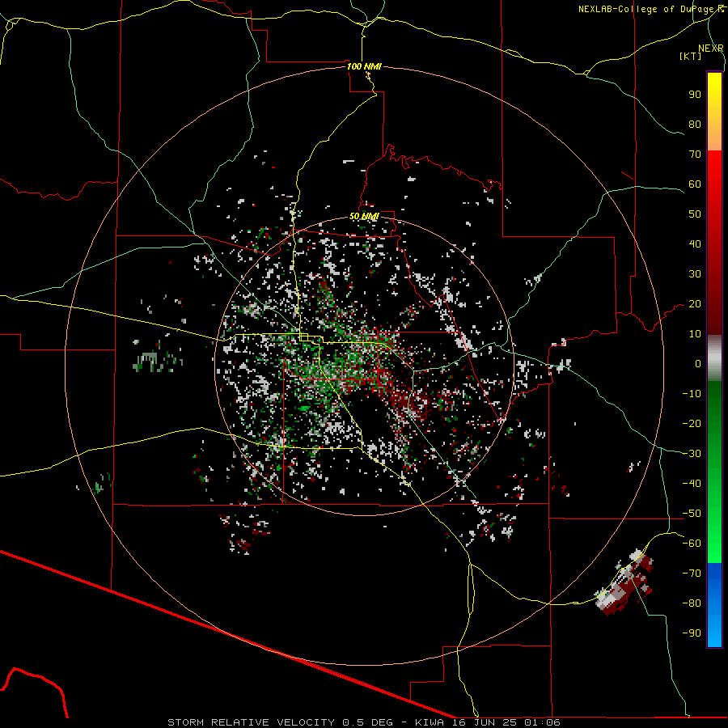Select the 0 knots scale label

698,364
